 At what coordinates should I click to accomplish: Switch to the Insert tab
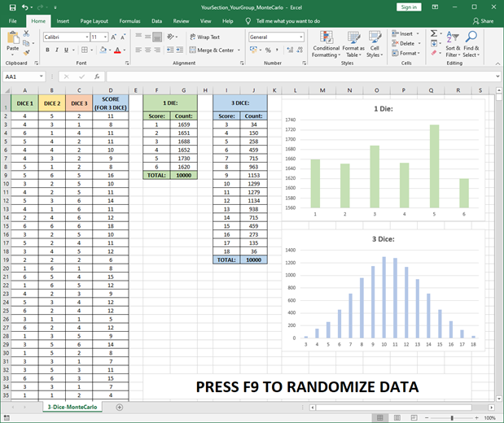63,21
